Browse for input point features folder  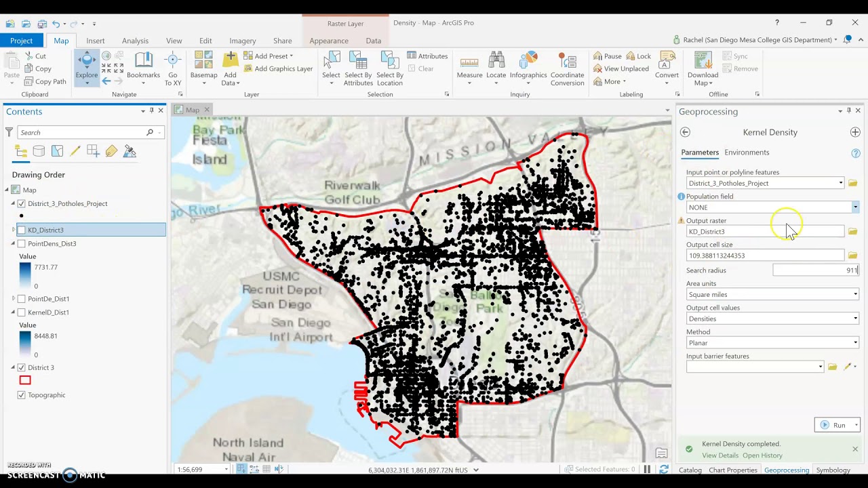point(852,183)
